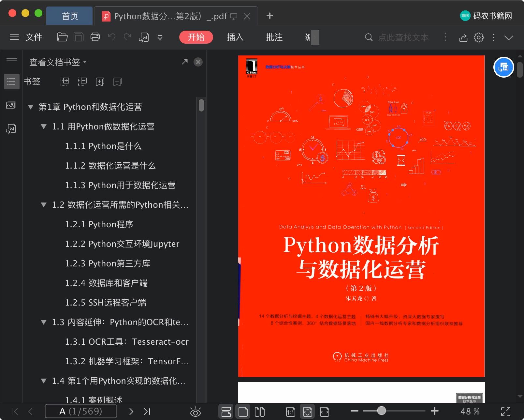
Task: Open settings gear icon
Action: point(478,37)
